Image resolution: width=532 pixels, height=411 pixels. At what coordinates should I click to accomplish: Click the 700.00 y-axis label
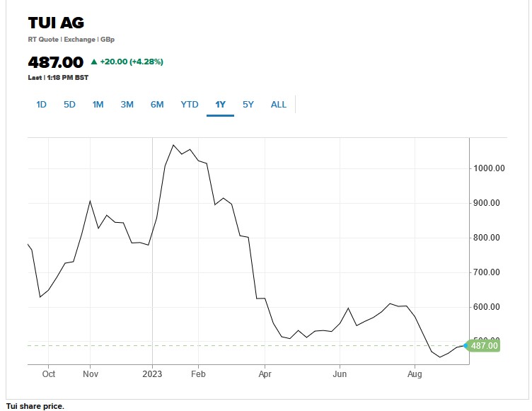(487, 272)
